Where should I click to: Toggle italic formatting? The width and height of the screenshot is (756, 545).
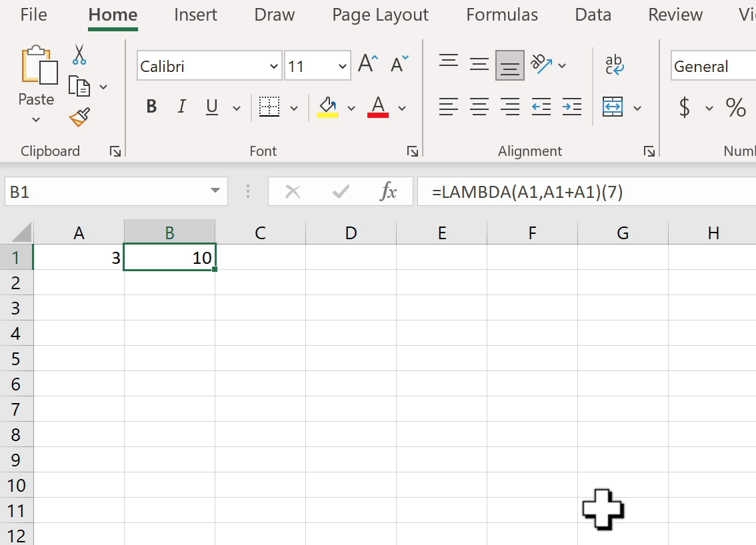181,107
